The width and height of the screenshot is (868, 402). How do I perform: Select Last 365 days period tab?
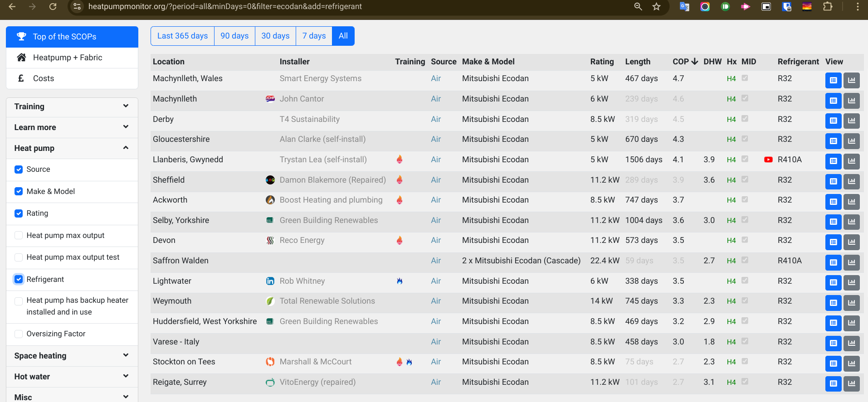point(182,36)
